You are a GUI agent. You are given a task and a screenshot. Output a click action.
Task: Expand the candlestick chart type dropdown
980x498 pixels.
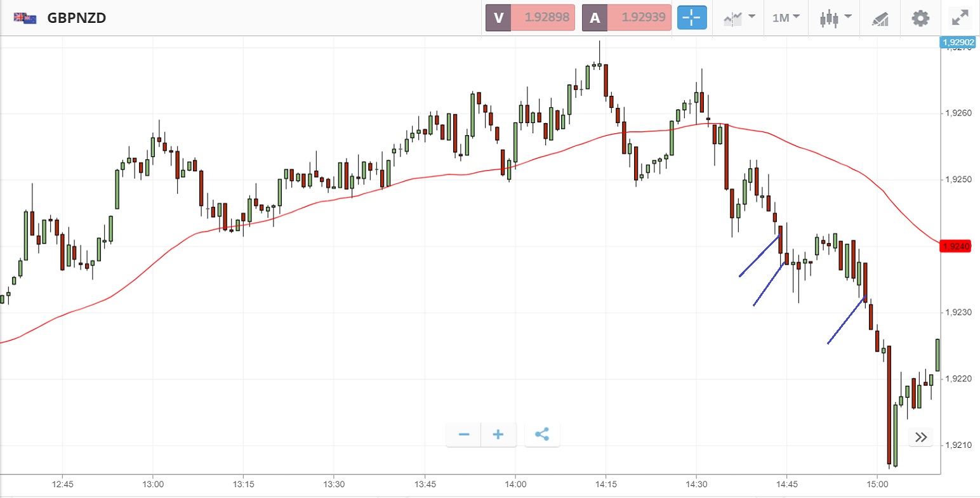[x=834, y=18]
